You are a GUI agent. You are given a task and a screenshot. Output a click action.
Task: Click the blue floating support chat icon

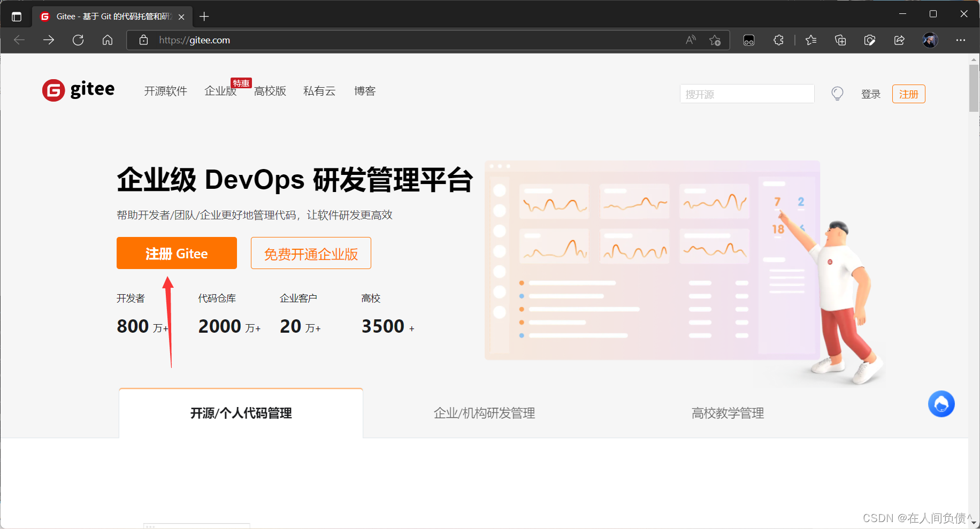(941, 404)
